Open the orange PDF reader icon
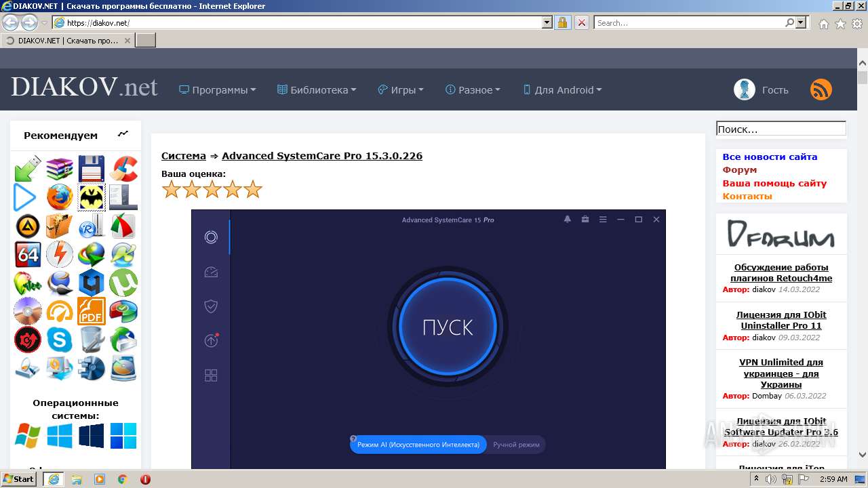Viewport: 868px width, 488px height. pyautogui.click(x=92, y=312)
